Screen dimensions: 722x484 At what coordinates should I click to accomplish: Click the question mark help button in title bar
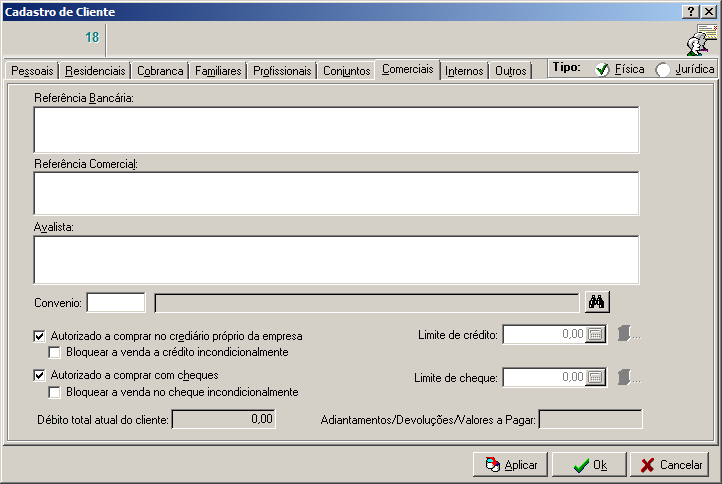690,11
